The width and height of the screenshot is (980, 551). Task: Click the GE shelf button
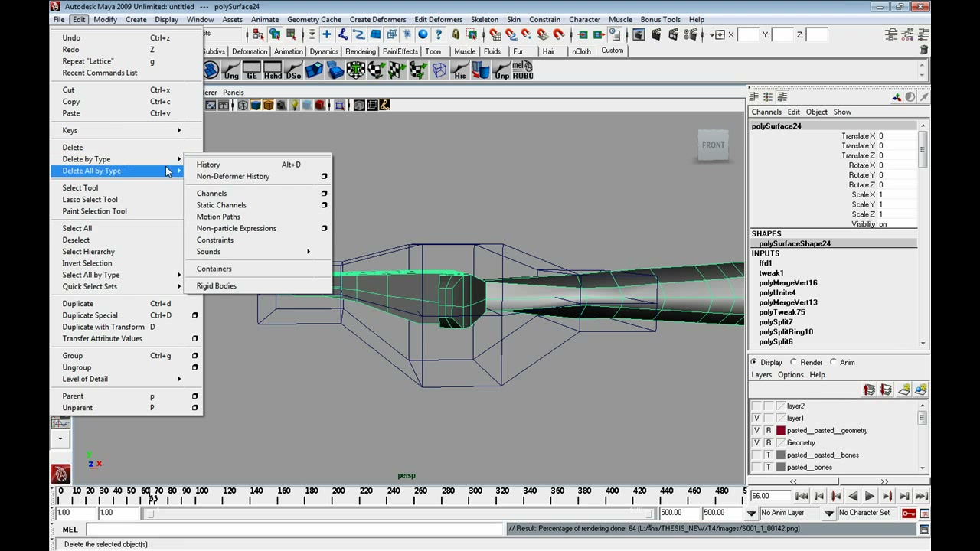point(252,71)
